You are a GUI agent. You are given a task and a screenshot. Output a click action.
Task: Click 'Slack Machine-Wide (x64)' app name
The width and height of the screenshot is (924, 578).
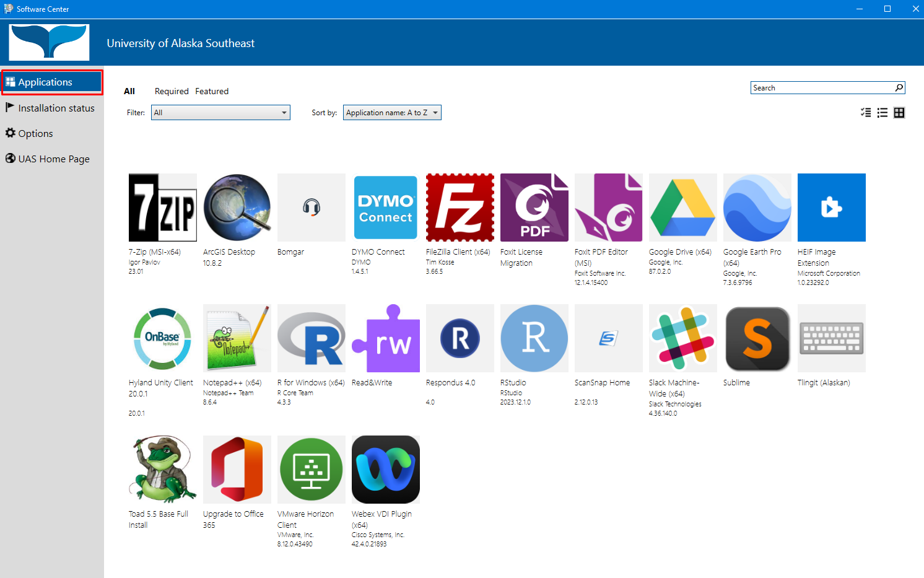(x=674, y=388)
